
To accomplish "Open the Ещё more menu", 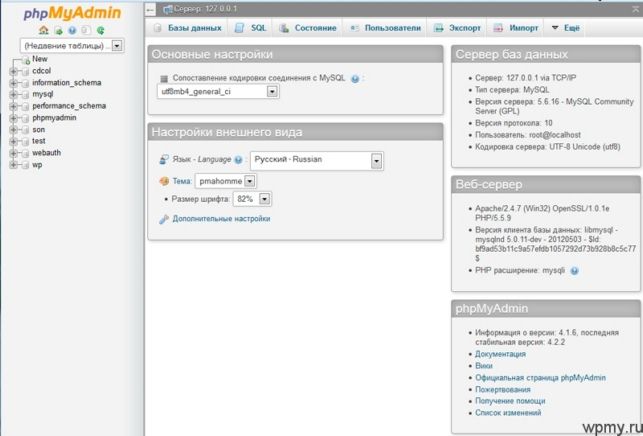I will pos(565,28).
